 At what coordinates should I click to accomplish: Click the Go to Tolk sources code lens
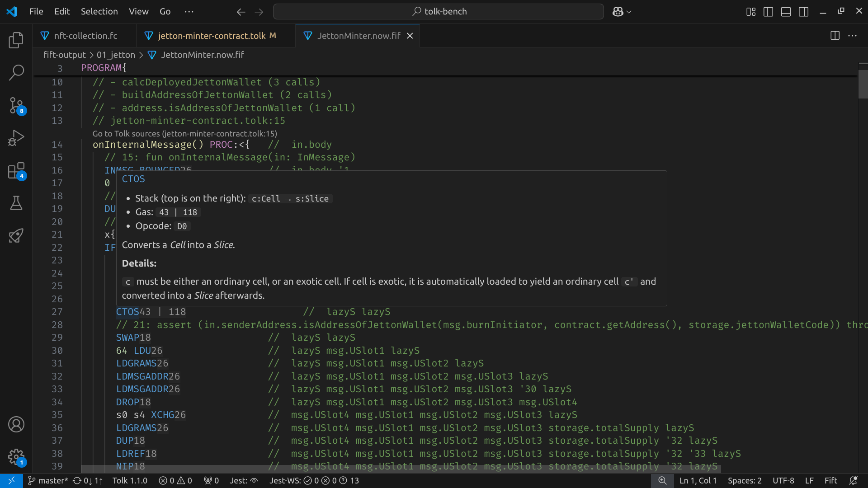185,134
